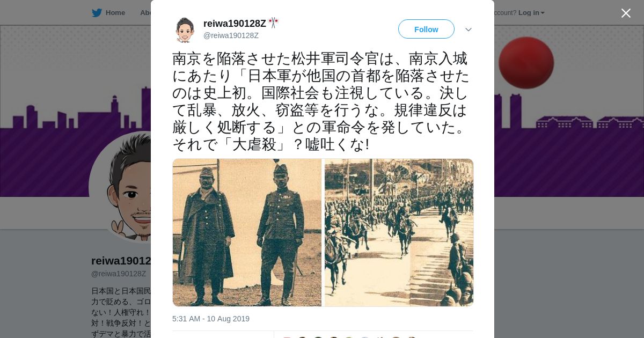View the right photo of cavalry parade
The height and width of the screenshot is (338, 644).
[x=399, y=232]
